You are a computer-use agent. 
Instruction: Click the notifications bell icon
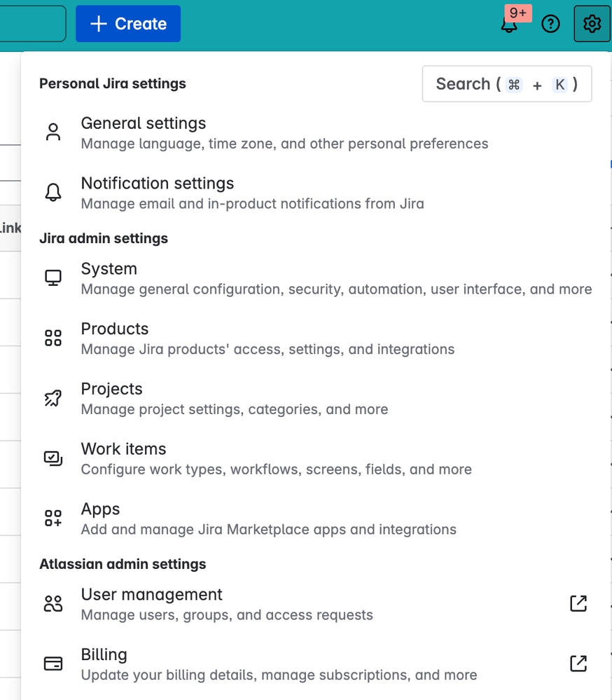point(508,25)
